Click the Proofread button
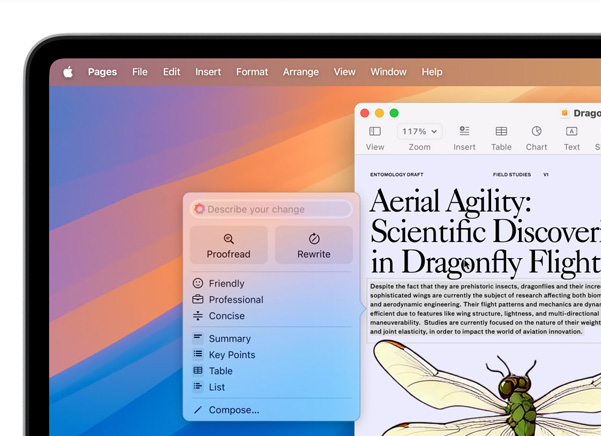The image size is (601, 436). click(228, 245)
